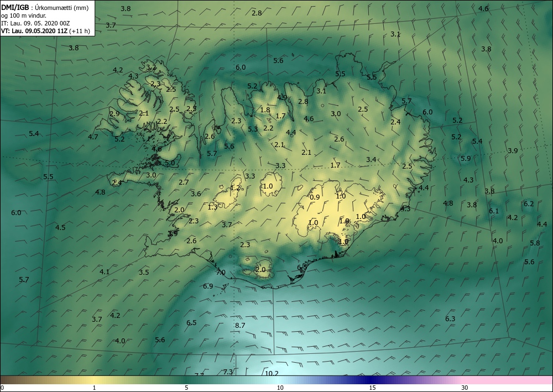This screenshot has width=553, height=392.
Task: Click the 1.2 value on Langjökull glacier
Action: (x=235, y=188)
